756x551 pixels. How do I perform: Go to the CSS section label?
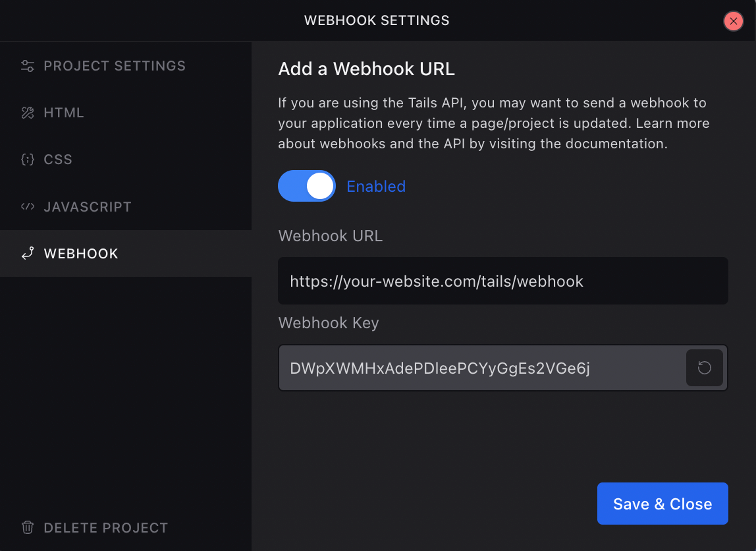[58, 159]
